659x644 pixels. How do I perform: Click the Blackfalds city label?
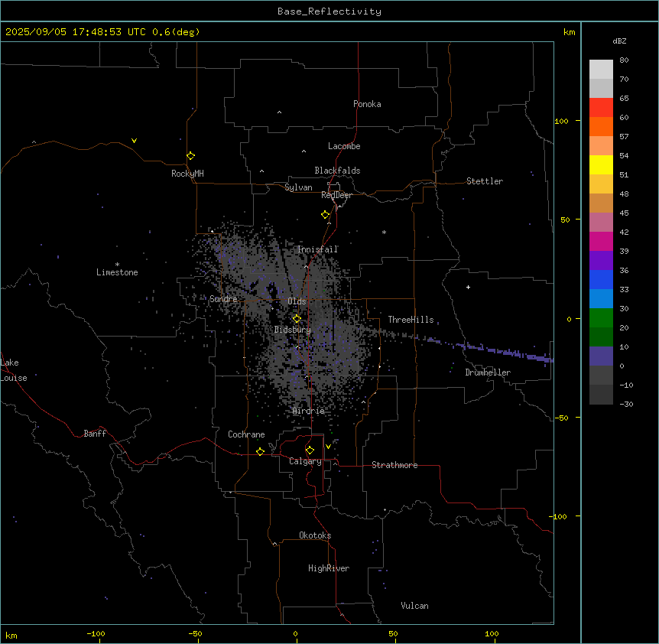337,171
